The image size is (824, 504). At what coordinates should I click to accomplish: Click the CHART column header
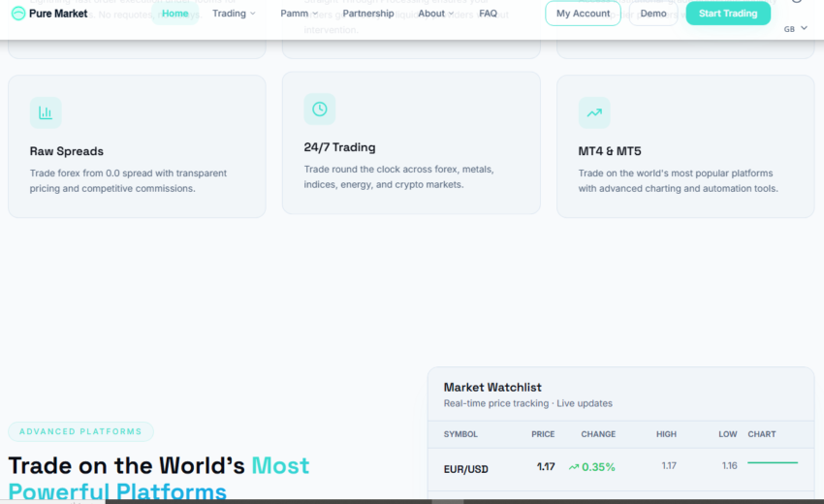point(761,434)
